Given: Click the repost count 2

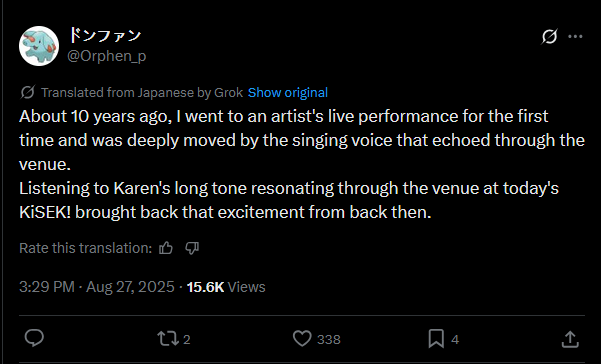Looking at the screenshot, I should pyautogui.click(x=186, y=339).
